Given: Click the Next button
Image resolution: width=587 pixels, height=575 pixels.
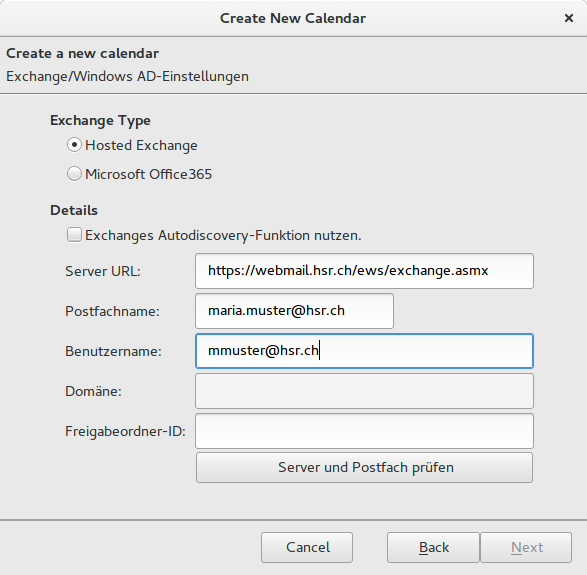Looking at the screenshot, I should (x=526, y=547).
